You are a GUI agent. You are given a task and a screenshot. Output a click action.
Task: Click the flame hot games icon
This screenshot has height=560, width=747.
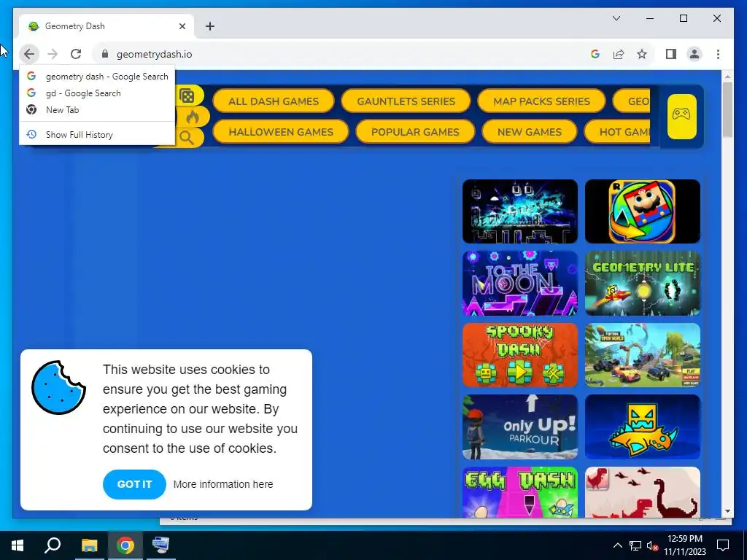click(192, 117)
